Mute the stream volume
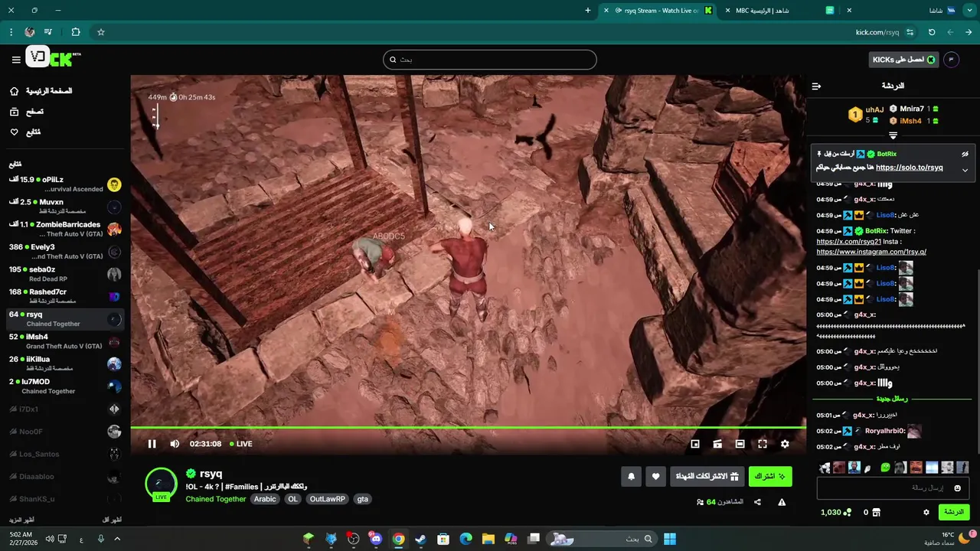The height and width of the screenshot is (551, 980). pyautogui.click(x=175, y=444)
